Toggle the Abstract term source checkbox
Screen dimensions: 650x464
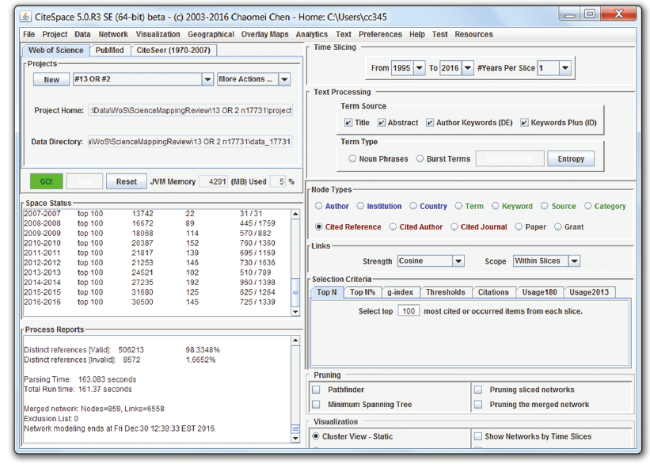(x=381, y=123)
